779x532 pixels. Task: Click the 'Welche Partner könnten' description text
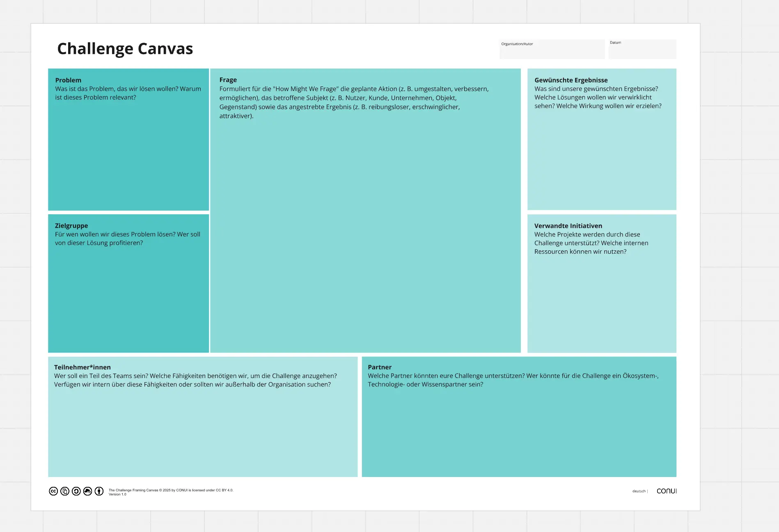(513, 380)
